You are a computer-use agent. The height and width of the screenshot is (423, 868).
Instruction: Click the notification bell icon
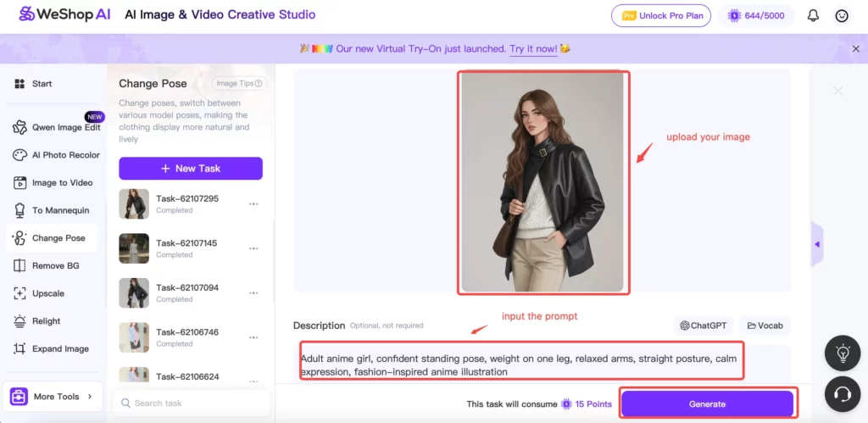pos(813,15)
